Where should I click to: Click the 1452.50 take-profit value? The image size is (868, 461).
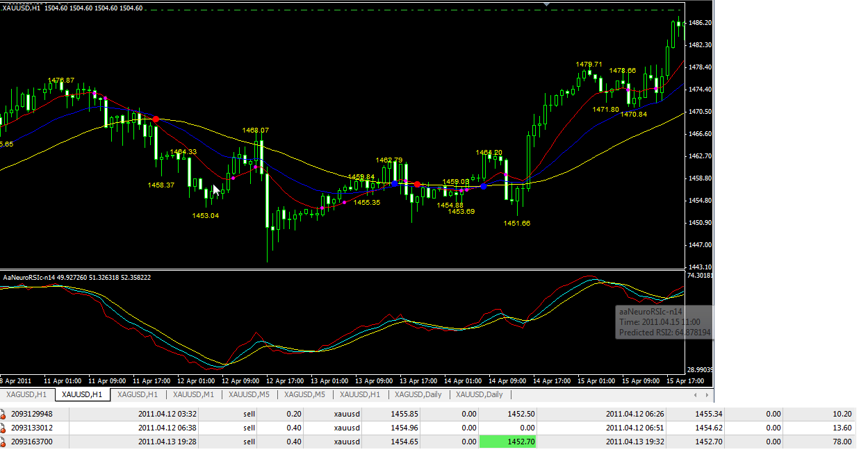521,414
